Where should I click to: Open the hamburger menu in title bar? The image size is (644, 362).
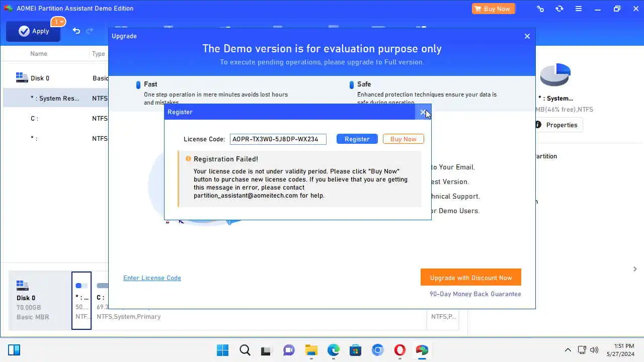[x=579, y=9]
